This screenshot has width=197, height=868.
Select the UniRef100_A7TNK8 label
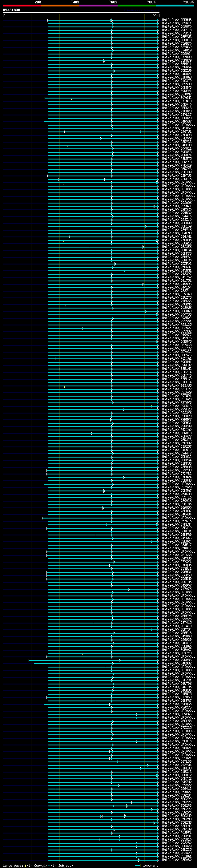coord(177,101)
